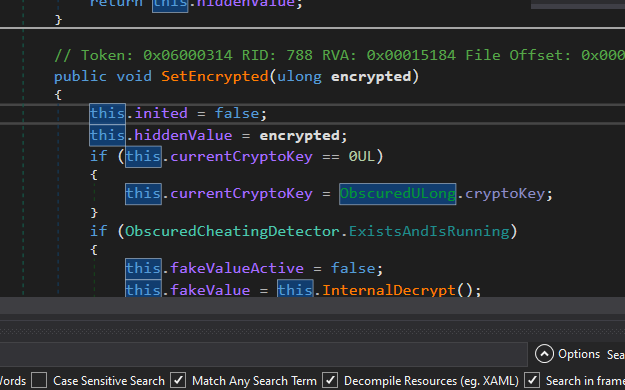Select the if keyword before ObscuredCheatingDetector
Image resolution: width=625 pixels, height=390 pixels.
coord(98,231)
